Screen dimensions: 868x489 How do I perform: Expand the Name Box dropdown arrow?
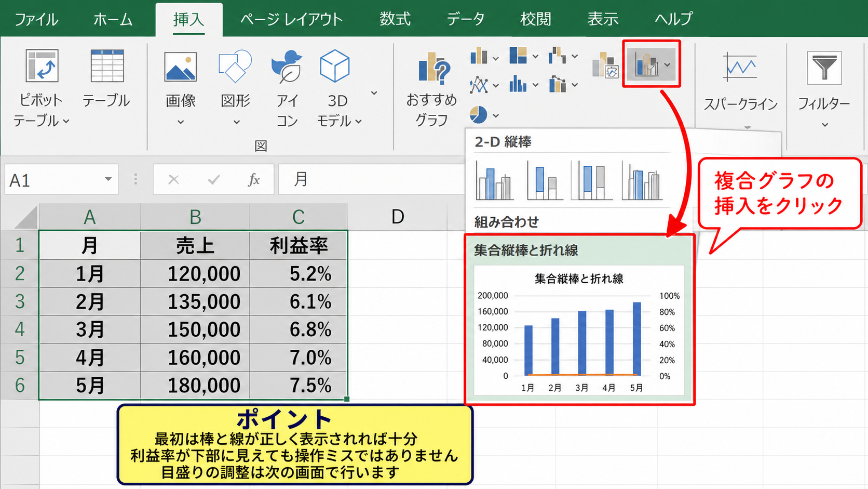point(108,179)
